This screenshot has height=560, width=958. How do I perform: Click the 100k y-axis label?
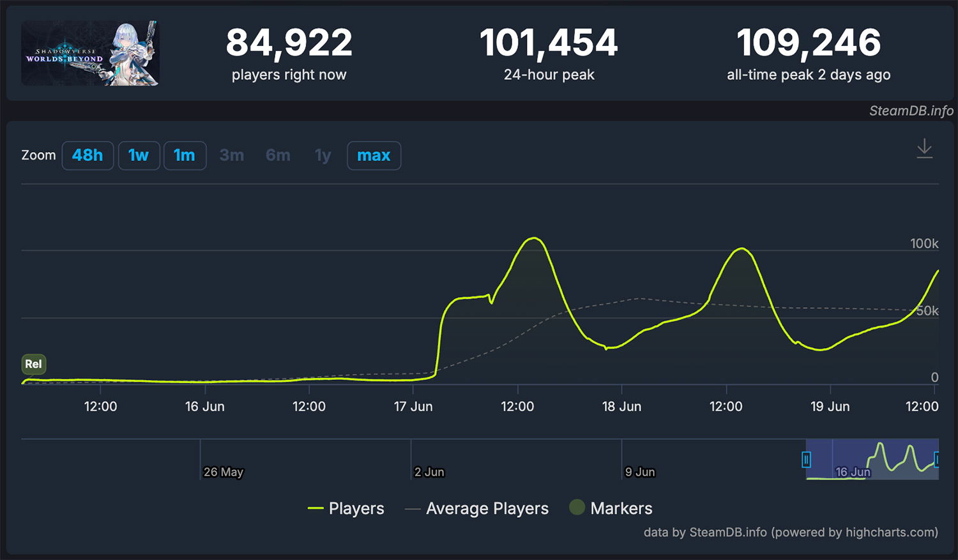click(x=924, y=243)
